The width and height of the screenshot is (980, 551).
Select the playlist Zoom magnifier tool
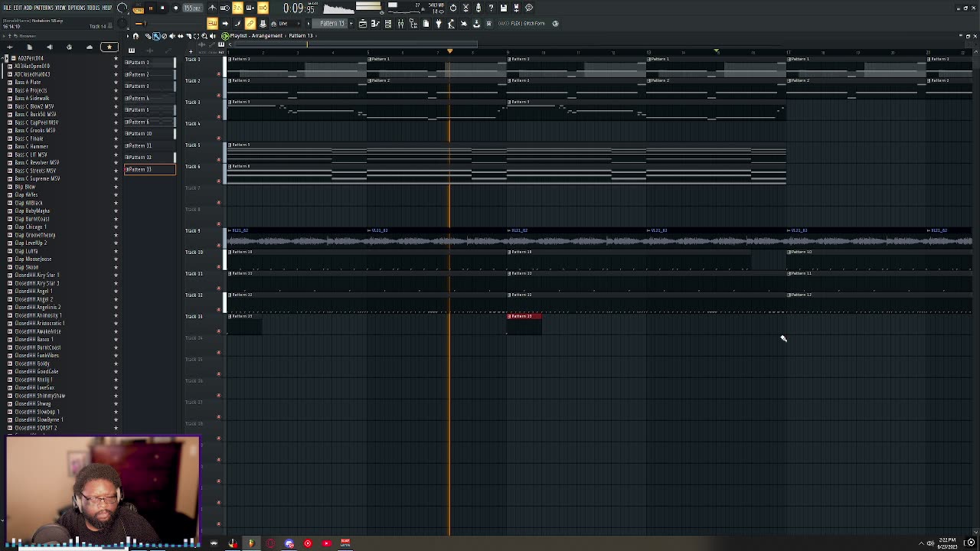204,36
